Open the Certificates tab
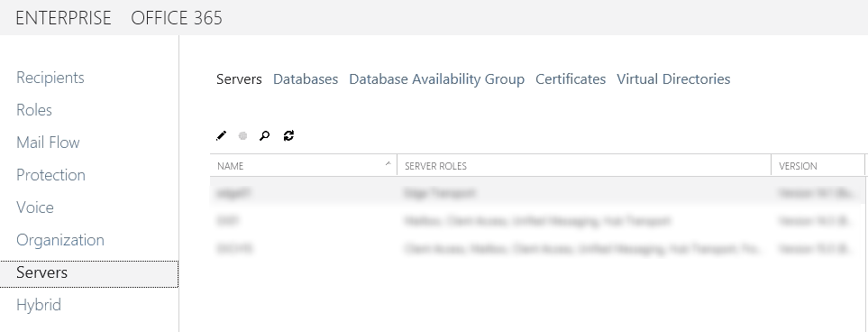 tap(571, 79)
